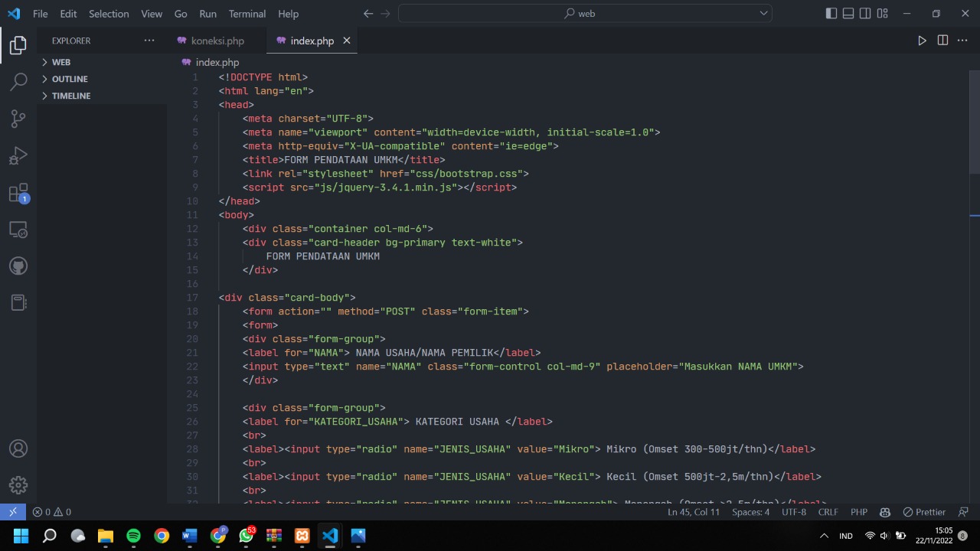Change line endings via CRLF
This screenshot has height=551, width=980.
[x=828, y=512]
